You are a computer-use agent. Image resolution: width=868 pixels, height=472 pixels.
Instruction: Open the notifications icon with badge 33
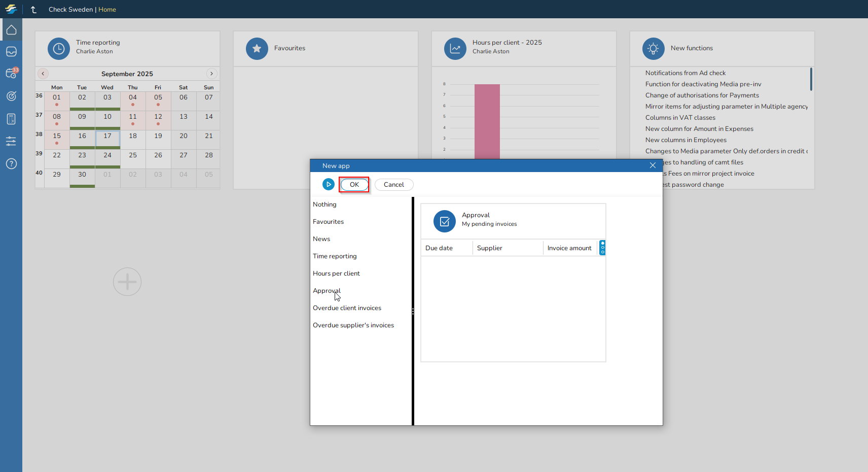click(11, 74)
